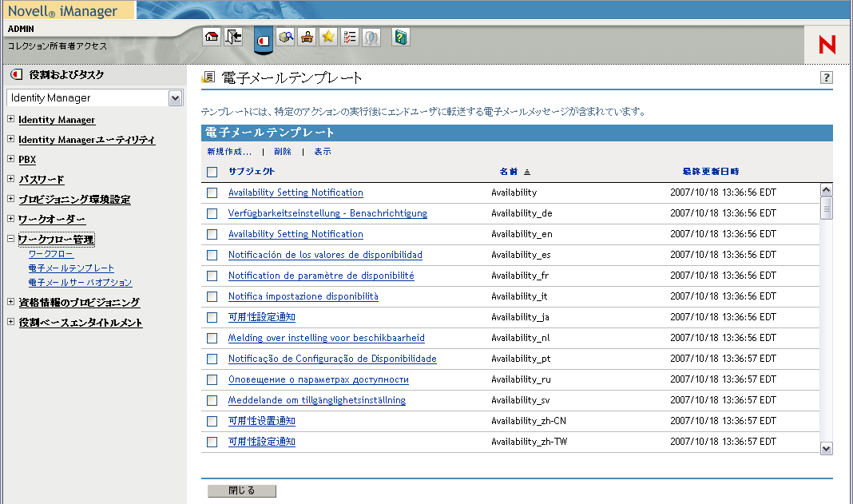
Task: Check the box for Availability_zh-TW row
Action: click(212, 442)
